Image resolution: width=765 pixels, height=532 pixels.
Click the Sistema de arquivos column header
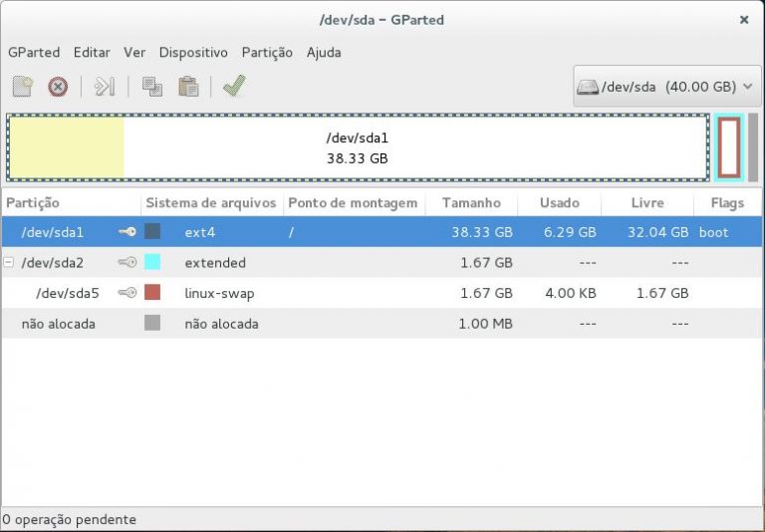click(x=211, y=202)
